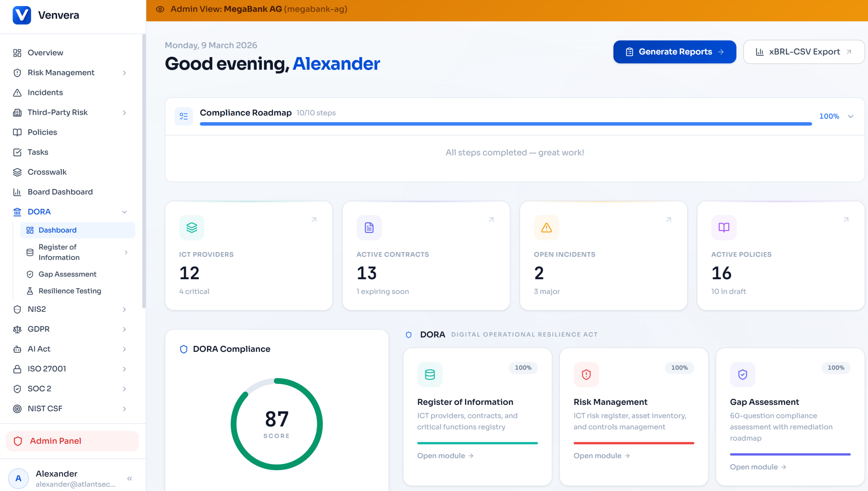The height and width of the screenshot is (491, 868).
Task: Click the Generate Reports button
Action: pos(674,52)
